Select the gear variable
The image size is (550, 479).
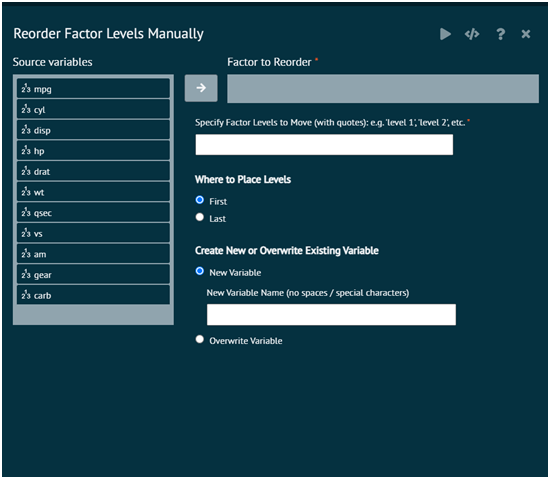tap(93, 275)
